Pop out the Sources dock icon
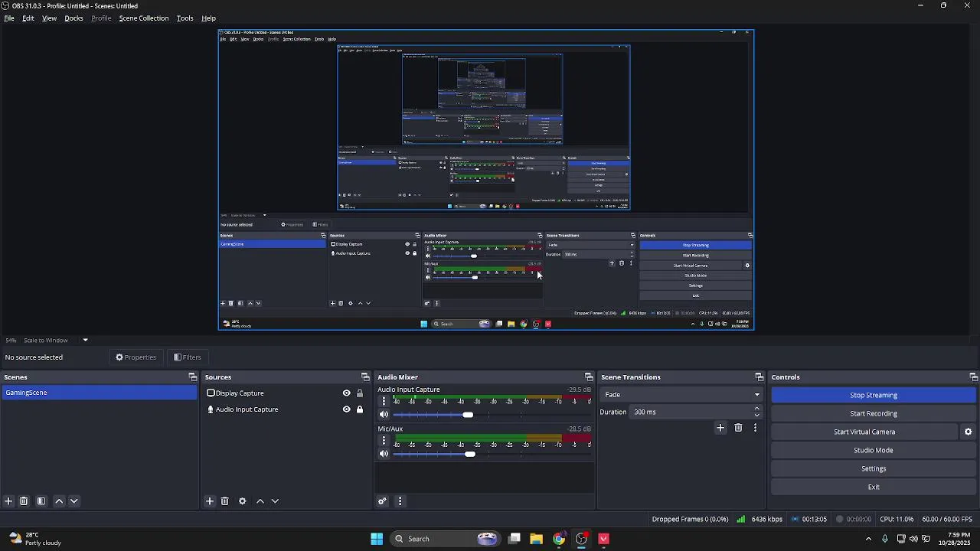The image size is (980, 551). [x=365, y=377]
